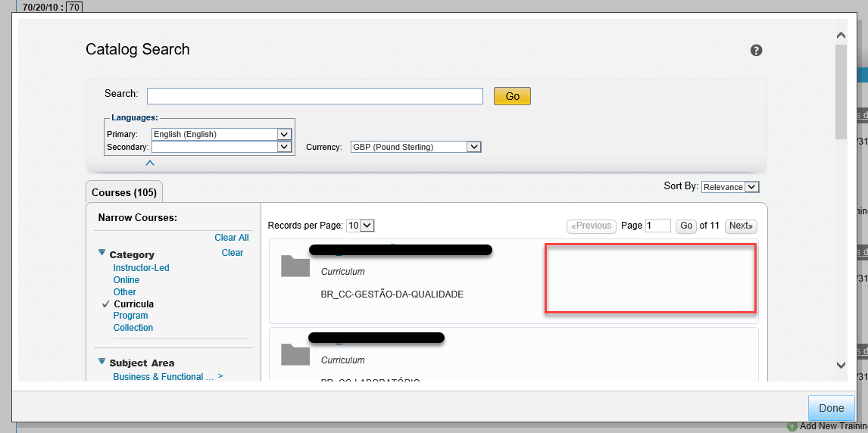Click the Page number input field
This screenshot has width=868, height=433.
[657, 226]
